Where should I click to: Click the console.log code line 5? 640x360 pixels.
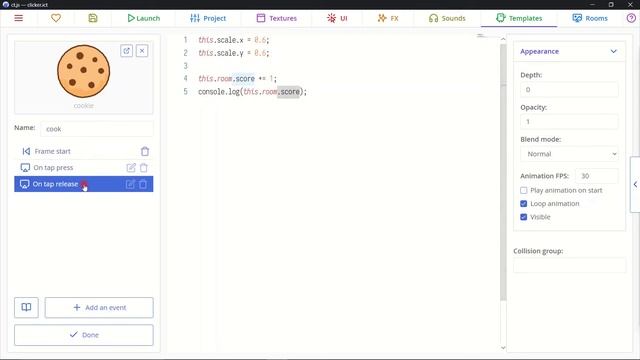[x=252, y=92]
